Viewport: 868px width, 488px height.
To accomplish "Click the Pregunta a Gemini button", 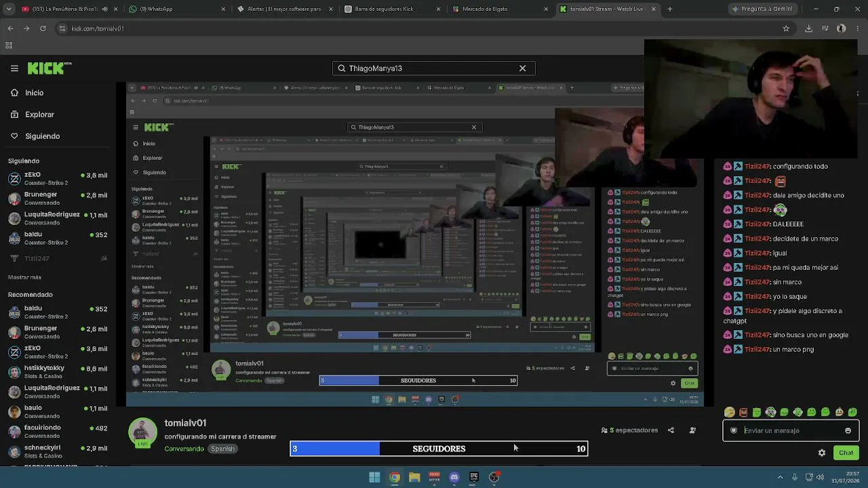I will (x=762, y=9).
